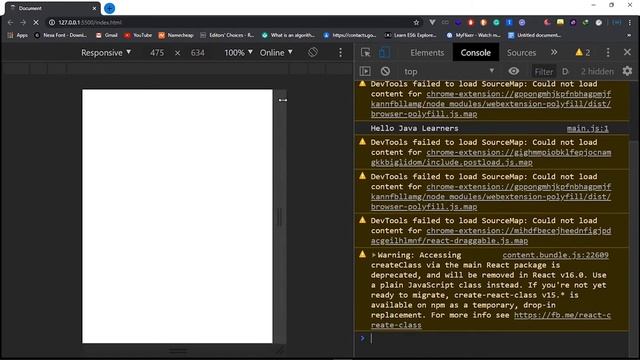Show hidden bookmarks overflow chevron
Viewport: 640px width, 360px height.
(x=629, y=36)
